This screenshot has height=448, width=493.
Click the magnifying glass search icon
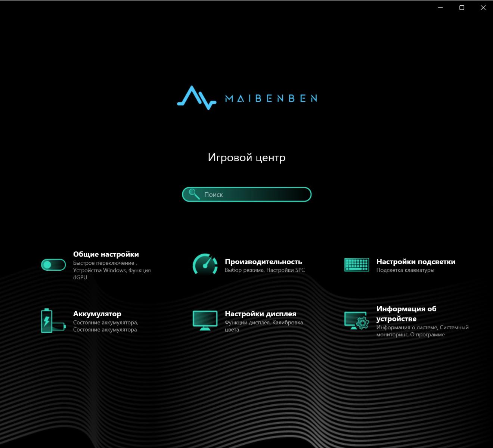tap(194, 194)
